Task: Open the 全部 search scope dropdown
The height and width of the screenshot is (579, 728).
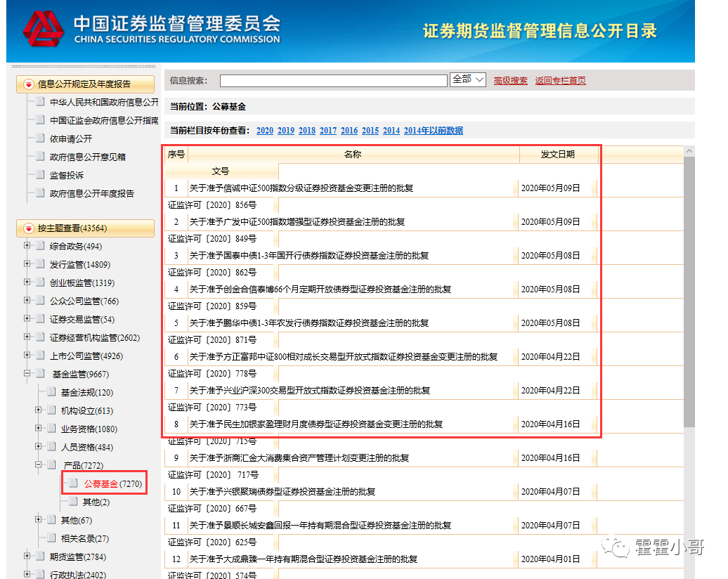Action: coord(468,80)
